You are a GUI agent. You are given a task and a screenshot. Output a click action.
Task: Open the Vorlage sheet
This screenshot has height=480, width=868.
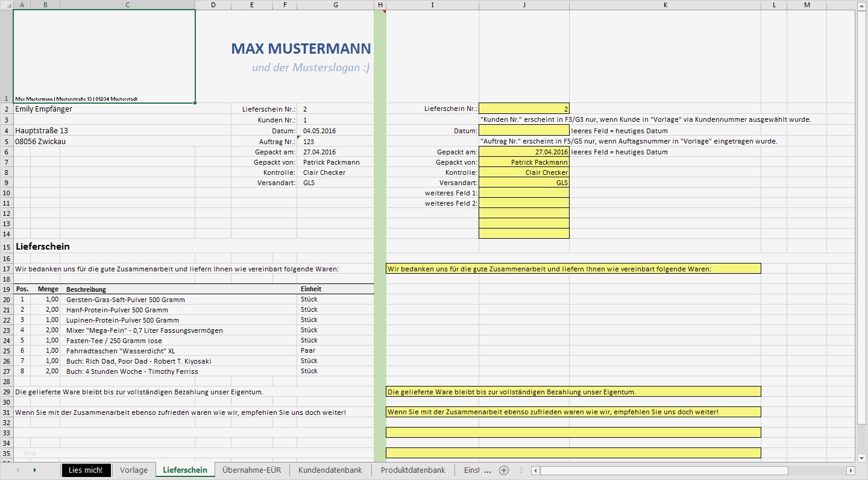[x=133, y=470]
